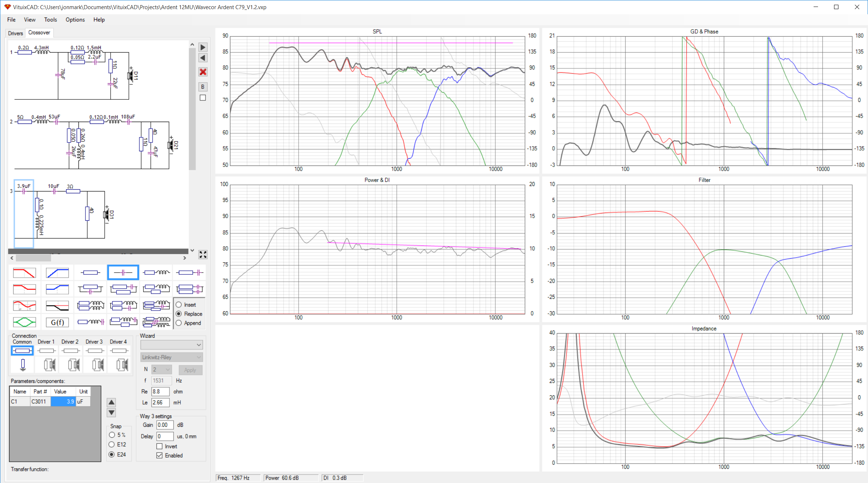
Task: Click the horizontal scrollbar thumb
Action: point(33,258)
